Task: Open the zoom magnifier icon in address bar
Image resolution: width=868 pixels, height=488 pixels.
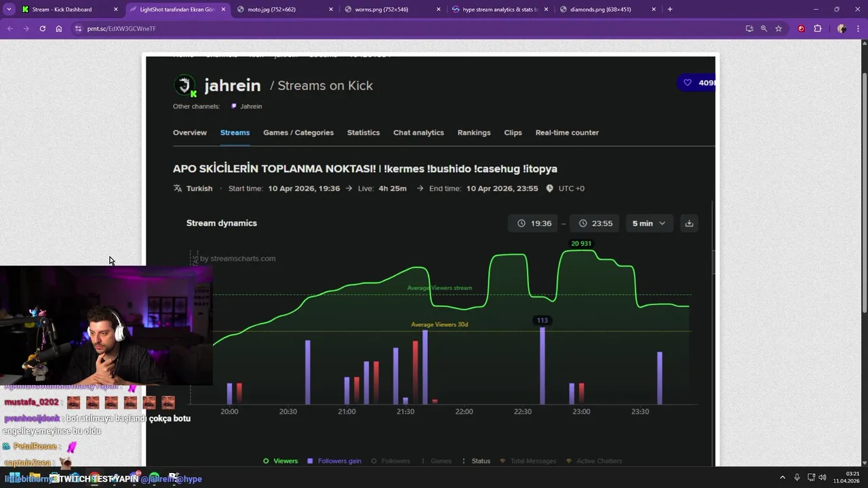Action: [x=764, y=28]
